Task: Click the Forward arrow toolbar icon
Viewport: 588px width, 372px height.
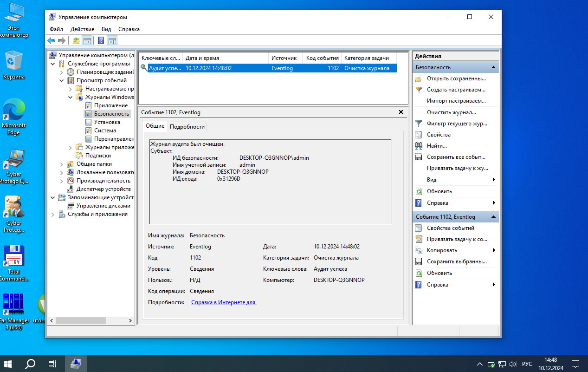Action: [x=61, y=40]
